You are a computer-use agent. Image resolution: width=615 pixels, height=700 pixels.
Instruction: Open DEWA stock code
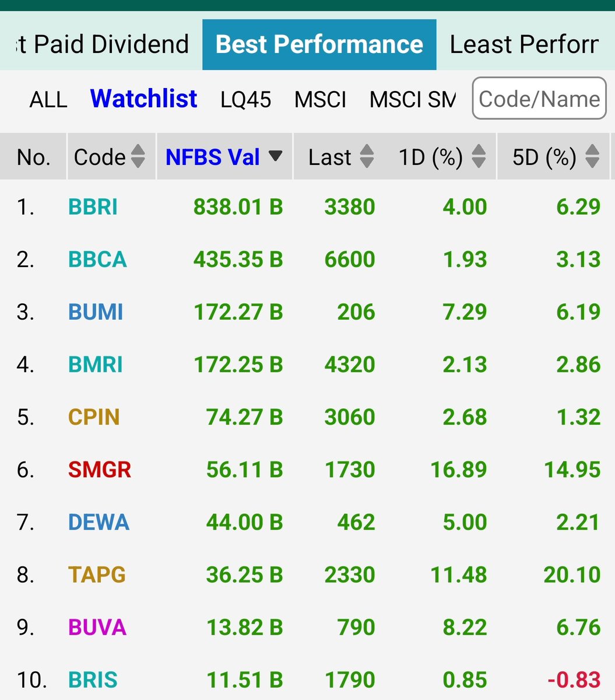(x=99, y=522)
